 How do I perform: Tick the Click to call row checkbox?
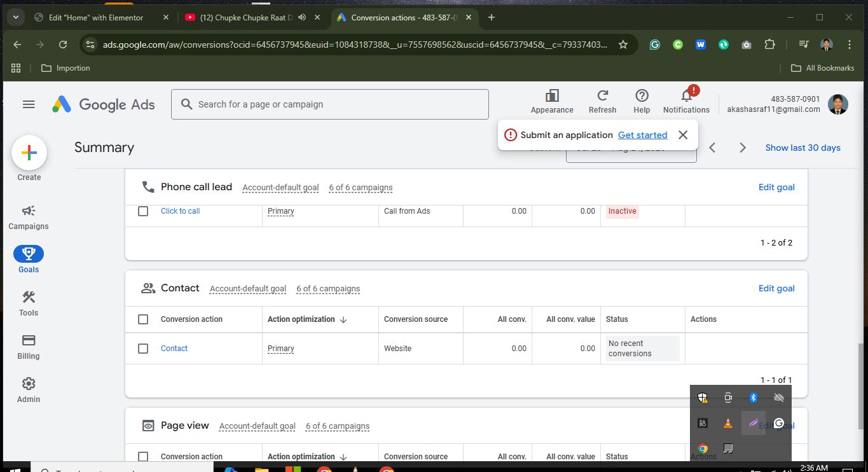pyautogui.click(x=143, y=211)
